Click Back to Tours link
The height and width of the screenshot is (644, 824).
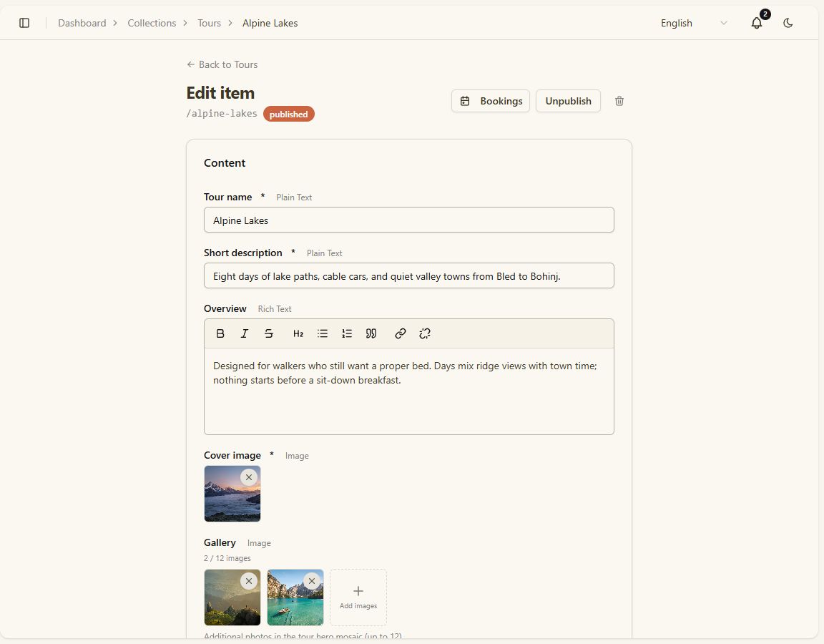coord(222,64)
